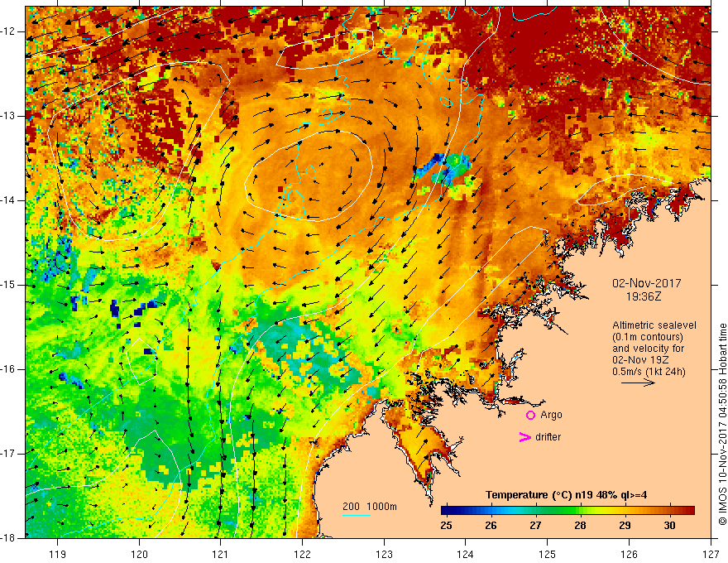This screenshot has height=563, width=728.
Task: Click the '0.5m/s (1kt 24h)' text
Action: (649, 371)
